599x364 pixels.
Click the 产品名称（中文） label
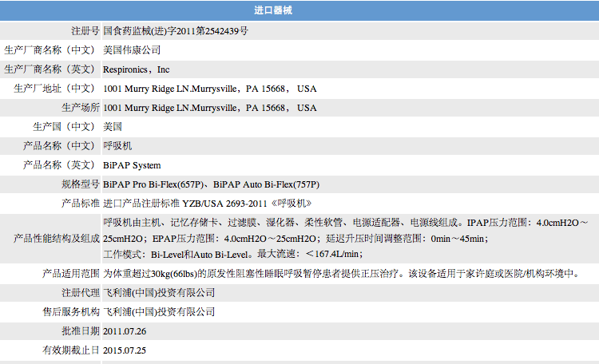point(59,145)
